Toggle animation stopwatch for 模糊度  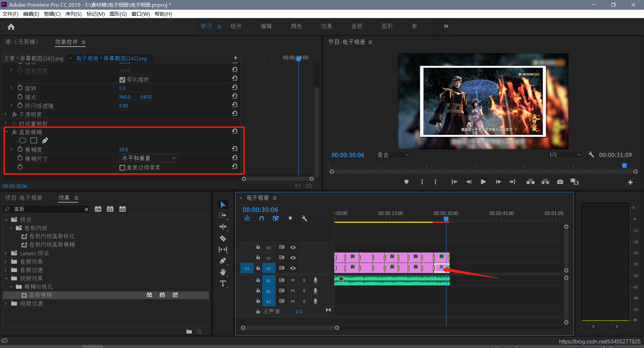click(x=20, y=149)
